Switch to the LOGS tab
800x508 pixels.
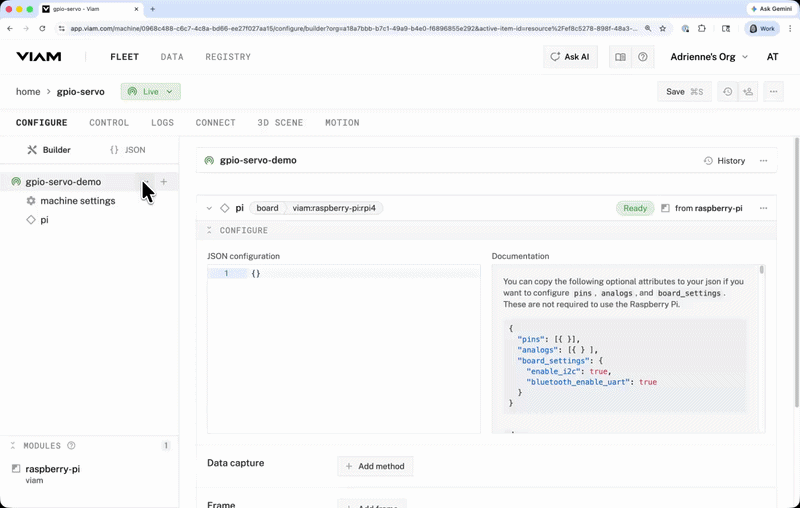pos(162,123)
